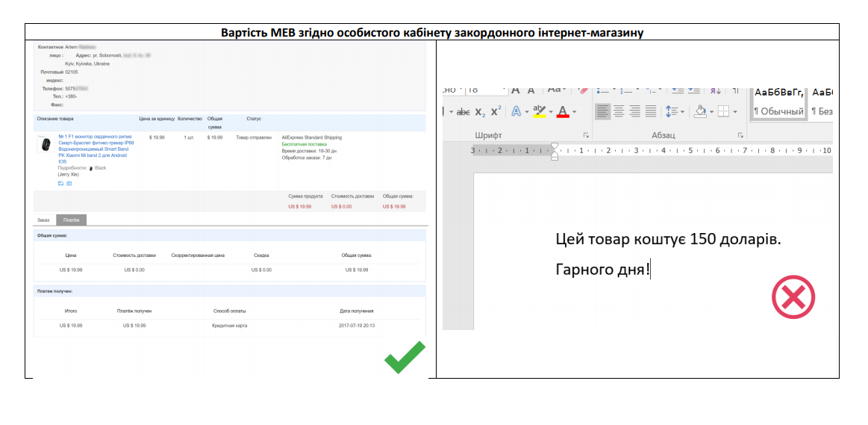Click the line 'Цей товар коштує 150 доларів.'
Viewport: 868px width, 425px height.
[668, 239]
